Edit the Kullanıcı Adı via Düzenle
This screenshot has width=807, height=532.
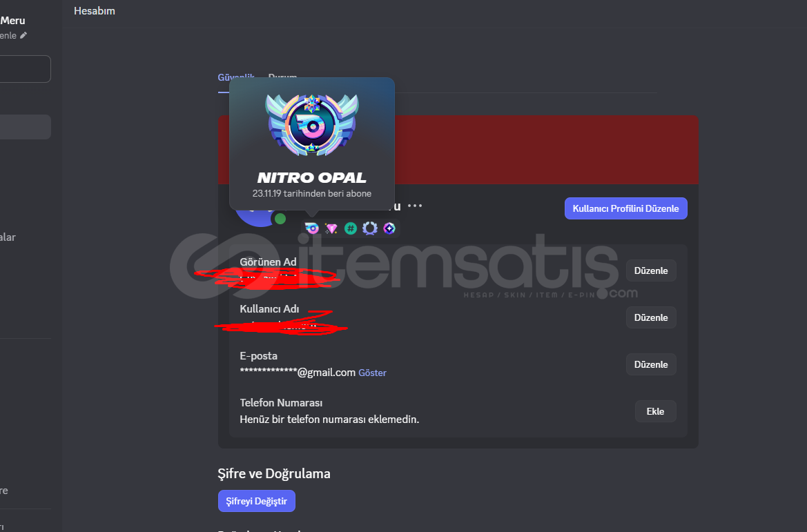point(651,317)
